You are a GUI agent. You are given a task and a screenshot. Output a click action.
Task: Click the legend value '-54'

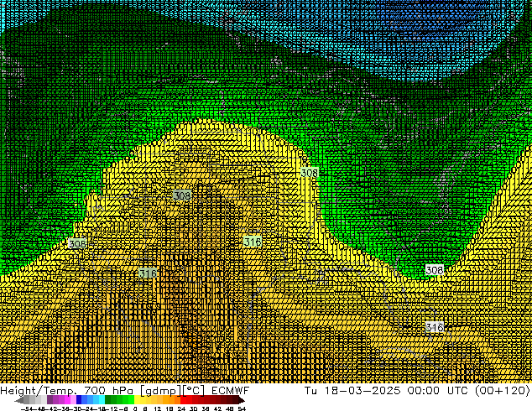click(x=27, y=408)
